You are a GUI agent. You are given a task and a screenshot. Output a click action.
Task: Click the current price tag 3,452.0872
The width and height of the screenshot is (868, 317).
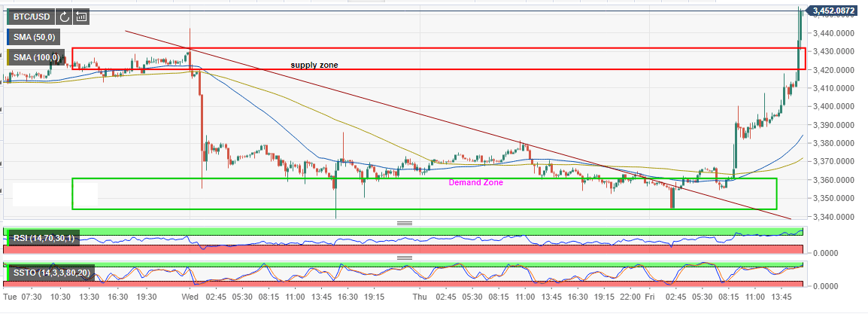click(x=836, y=11)
